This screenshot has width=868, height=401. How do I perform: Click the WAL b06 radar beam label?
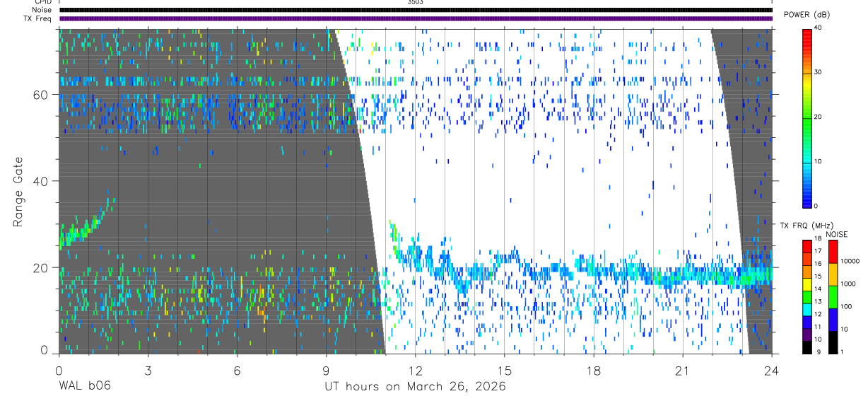(x=84, y=387)
